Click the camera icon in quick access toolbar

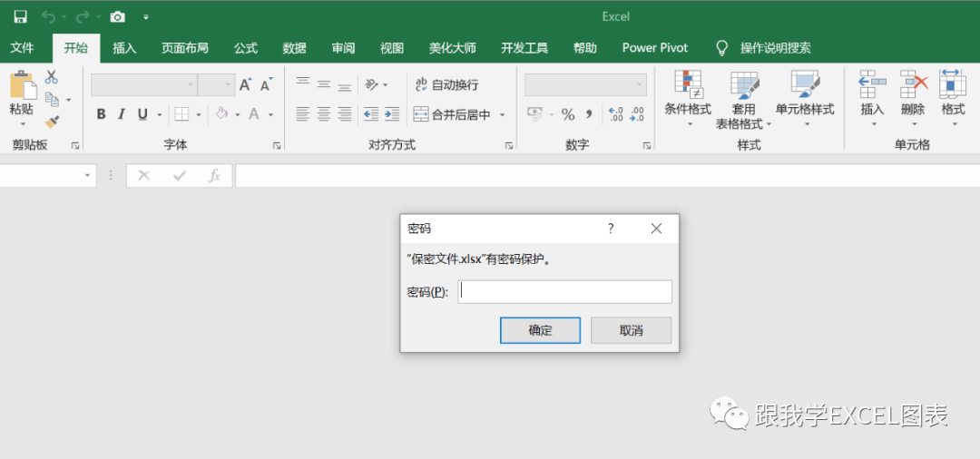117,17
